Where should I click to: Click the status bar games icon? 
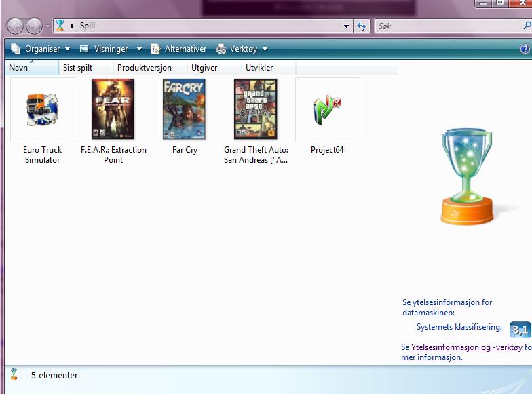tap(14, 374)
